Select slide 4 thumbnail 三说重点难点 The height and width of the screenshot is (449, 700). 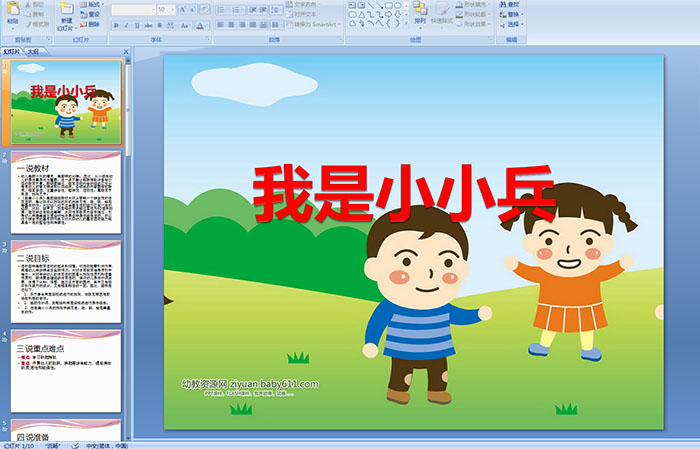tap(66, 370)
